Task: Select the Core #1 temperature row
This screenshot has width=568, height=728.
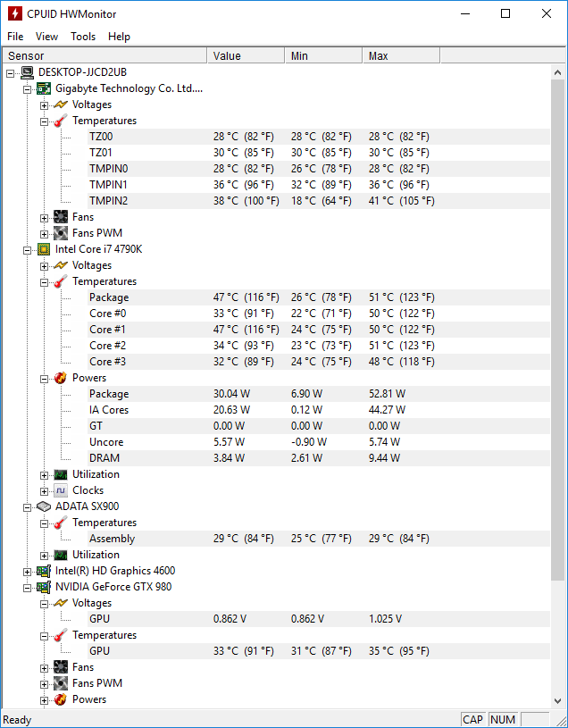Action: 318,330
